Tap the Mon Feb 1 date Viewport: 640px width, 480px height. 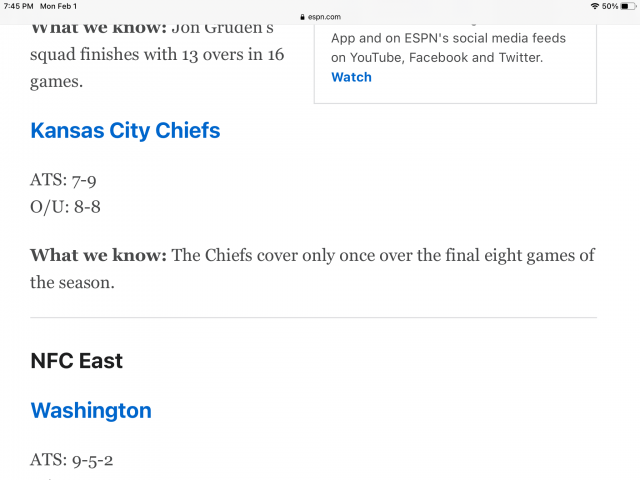tap(58, 6)
